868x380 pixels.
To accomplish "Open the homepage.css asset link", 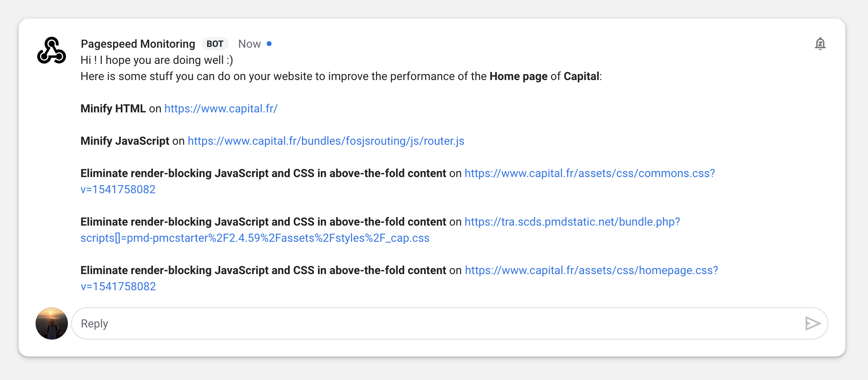I will [591, 270].
